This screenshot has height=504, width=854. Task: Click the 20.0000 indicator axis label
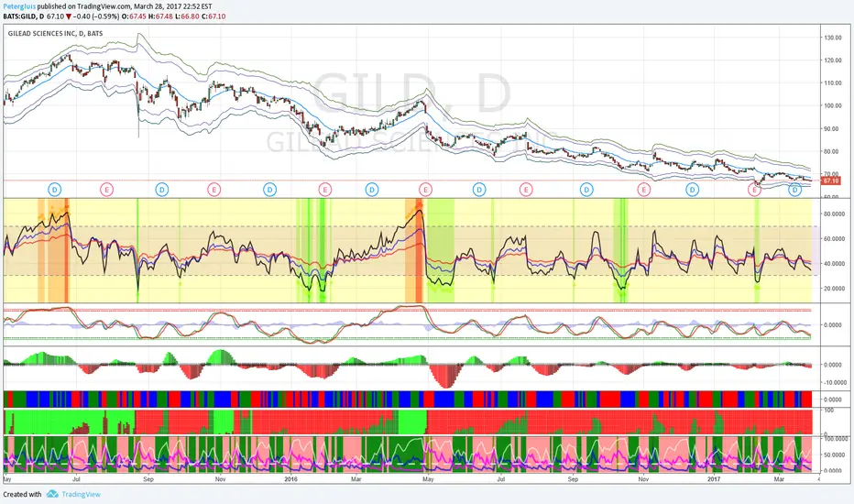[834, 289]
